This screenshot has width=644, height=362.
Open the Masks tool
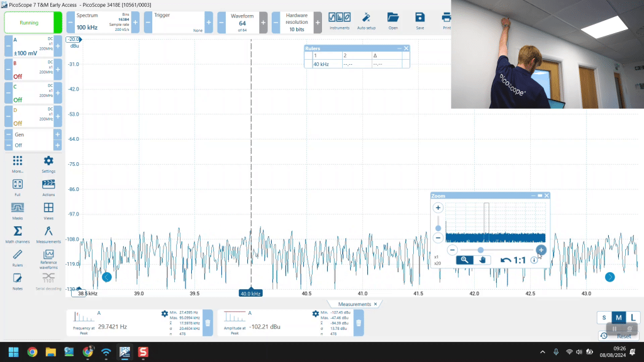18,209
